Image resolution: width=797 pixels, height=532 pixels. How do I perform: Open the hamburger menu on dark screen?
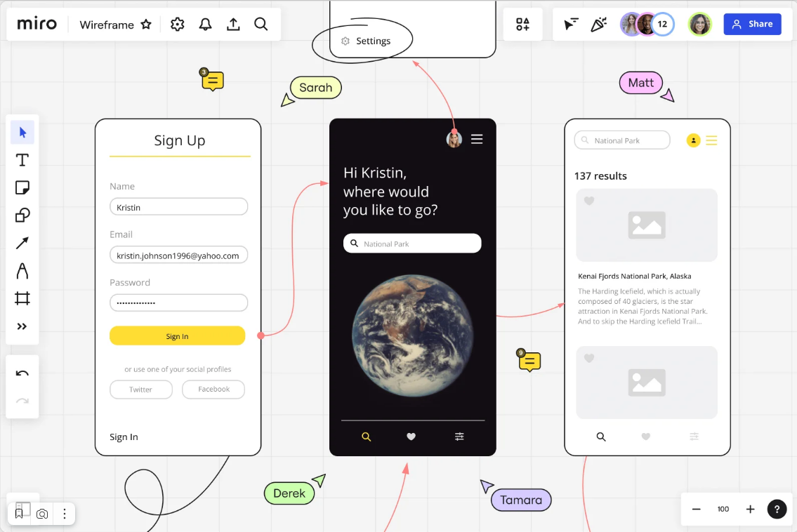(477, 139)
